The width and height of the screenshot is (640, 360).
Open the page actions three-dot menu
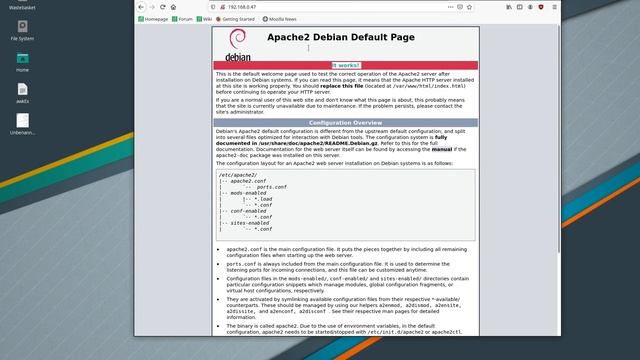[x=450, y=7]
